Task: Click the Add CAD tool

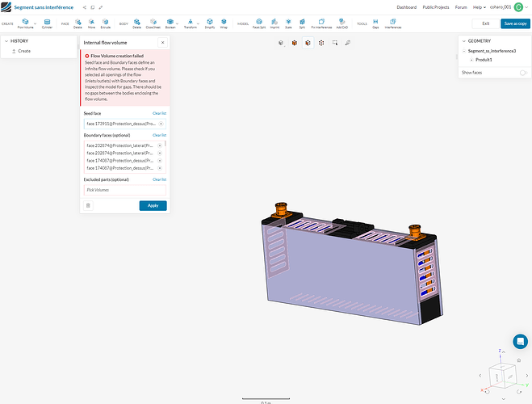Action: pos(341,23)
